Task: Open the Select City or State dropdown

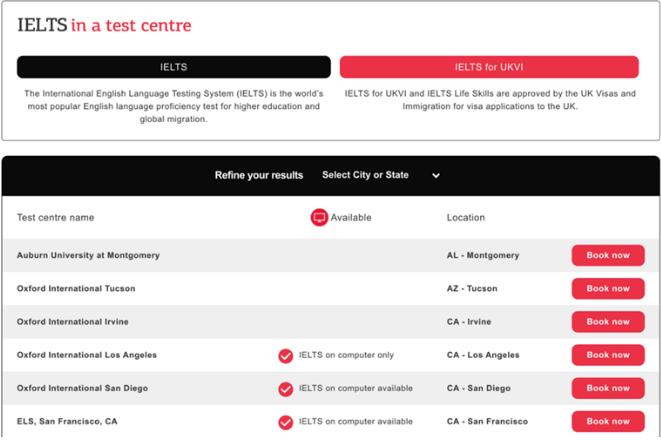Action: (x=380, y=175)
